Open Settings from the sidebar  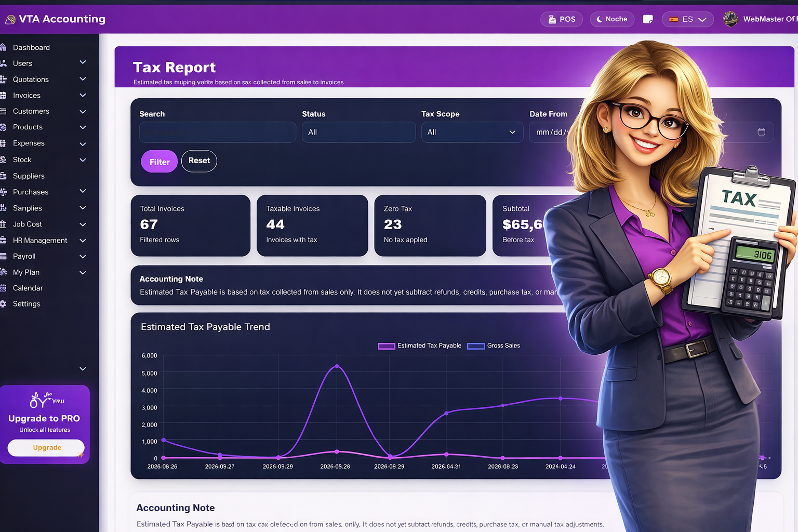pos(26,304)
